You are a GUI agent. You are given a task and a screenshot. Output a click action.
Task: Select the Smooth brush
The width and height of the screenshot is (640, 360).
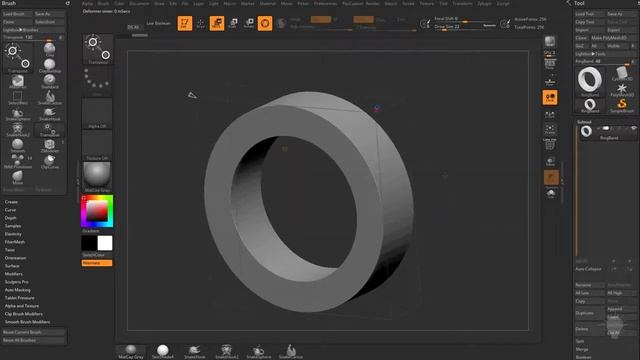coord(18,146)
